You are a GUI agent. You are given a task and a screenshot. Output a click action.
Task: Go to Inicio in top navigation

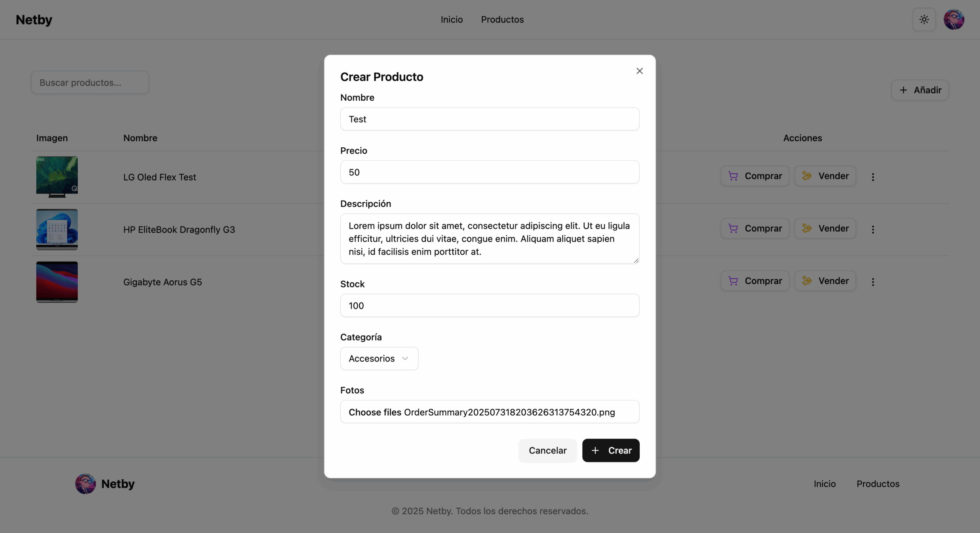[451, 20]
